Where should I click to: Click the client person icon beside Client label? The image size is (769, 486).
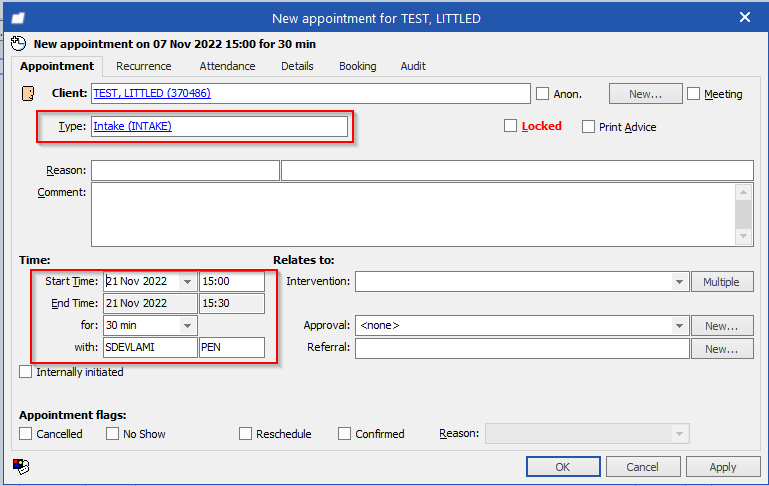coord(28,93)
